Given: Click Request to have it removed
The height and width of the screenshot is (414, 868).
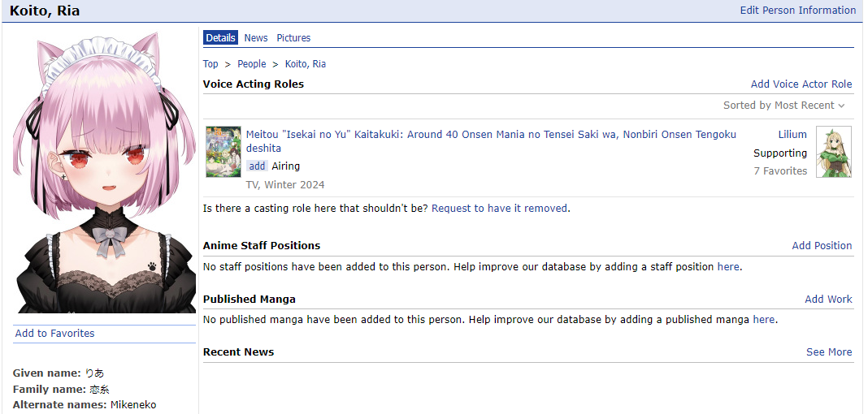Looking at the screenshot, I should click(499, 209).
